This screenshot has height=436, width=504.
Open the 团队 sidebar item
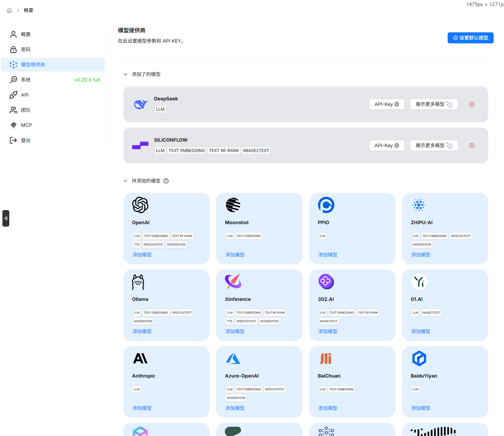click(x=53, y=110)
